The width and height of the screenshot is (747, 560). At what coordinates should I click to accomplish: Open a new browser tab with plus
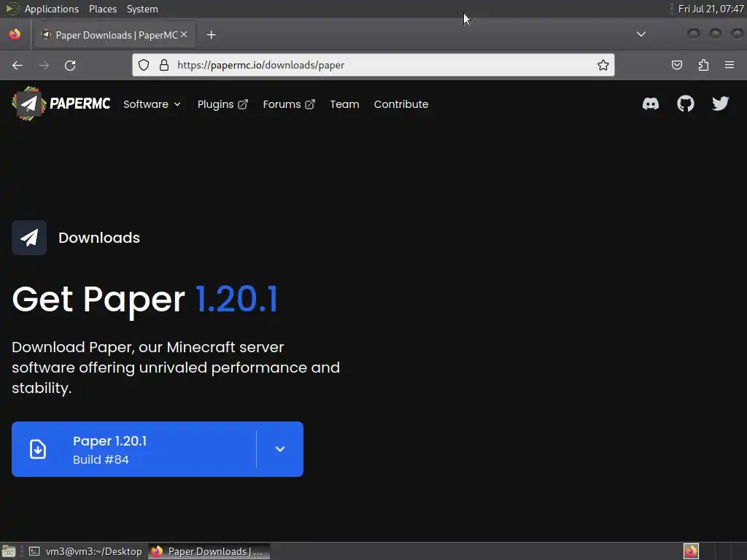point(211,35)
